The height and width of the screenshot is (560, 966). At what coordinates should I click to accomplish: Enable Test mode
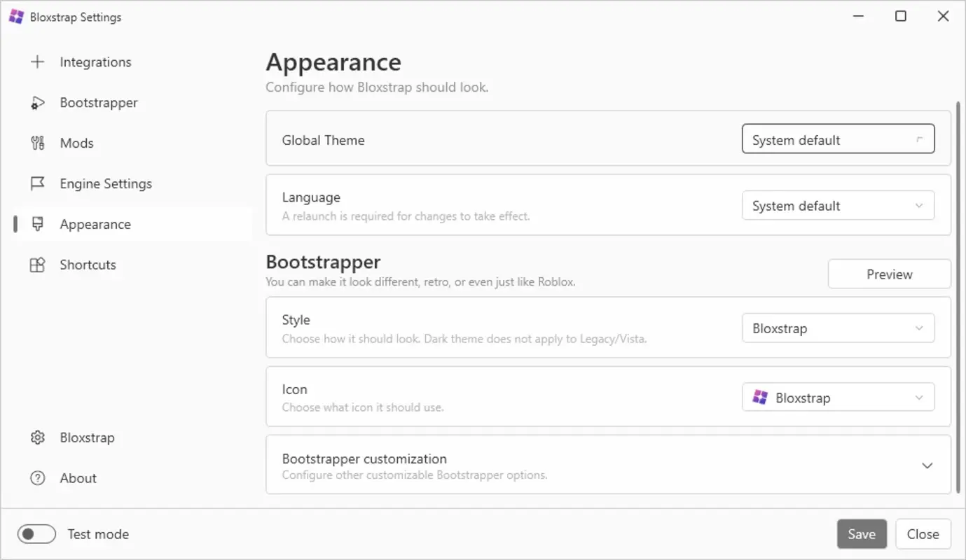tap(36, 533)
